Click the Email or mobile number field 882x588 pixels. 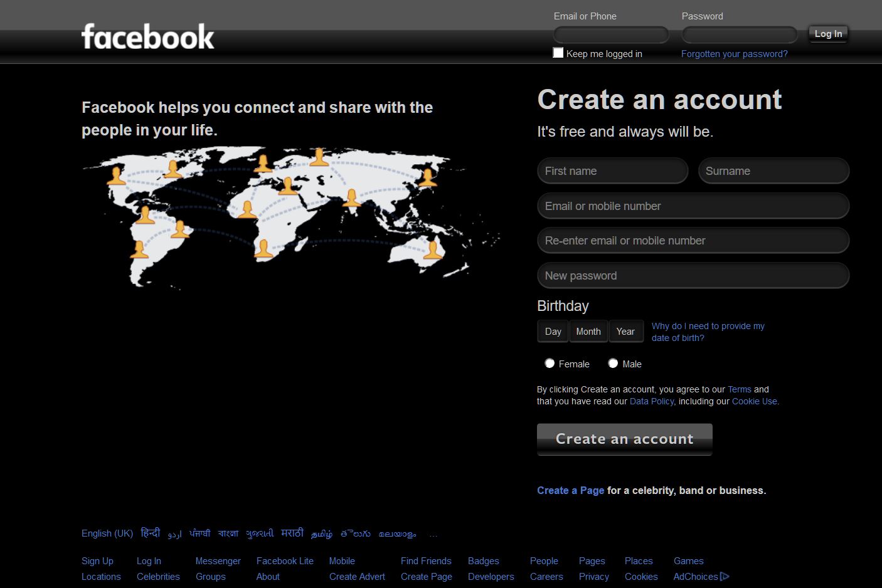click(x=693, y=206)
